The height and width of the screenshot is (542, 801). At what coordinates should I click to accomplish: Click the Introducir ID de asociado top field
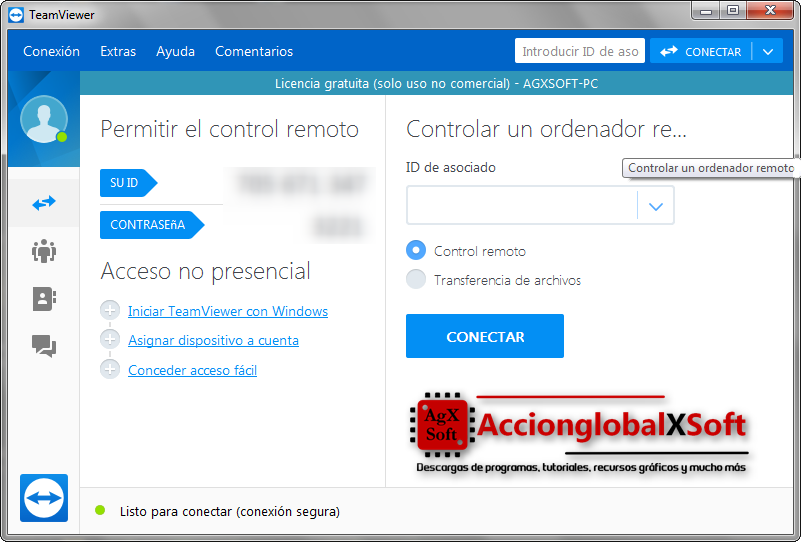coord(580,51)
